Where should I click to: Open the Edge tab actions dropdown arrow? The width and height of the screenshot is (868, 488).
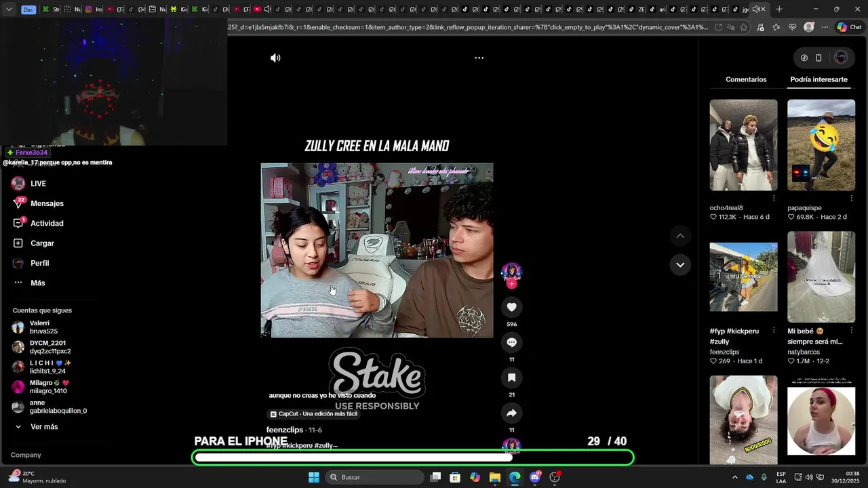coord(8,9)
